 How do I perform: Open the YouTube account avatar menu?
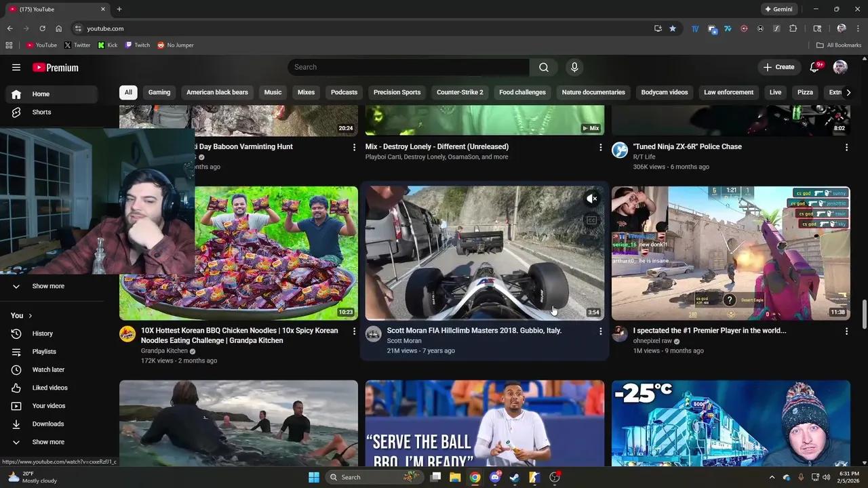(x=840, y=67)
